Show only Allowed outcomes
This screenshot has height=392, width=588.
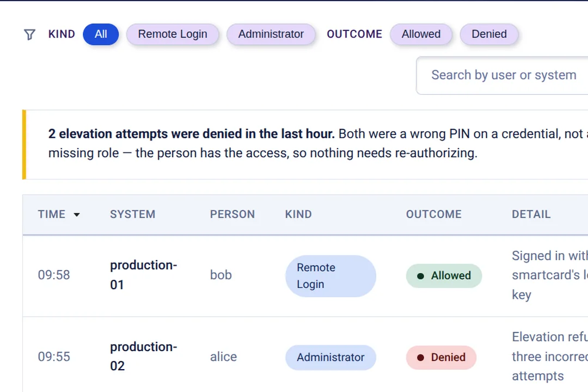coord(421,34)
